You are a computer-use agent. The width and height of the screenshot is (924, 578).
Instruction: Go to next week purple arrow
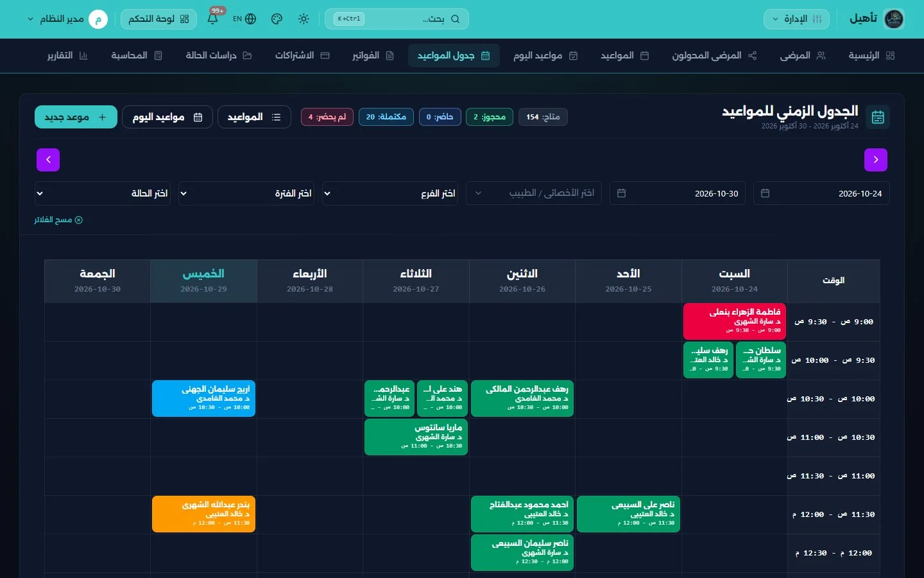point(48,160)
